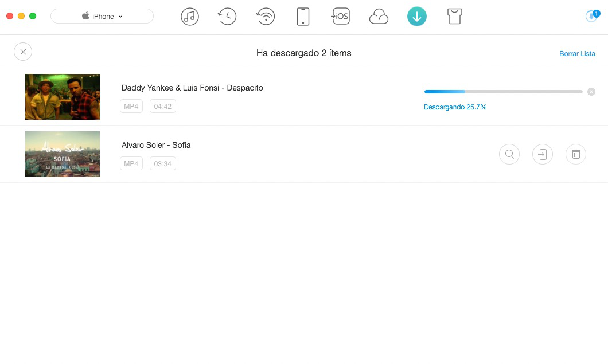This screenshot has width=608, height=364.
Task: Open the backup history clock icon
Action: (227, 17)
